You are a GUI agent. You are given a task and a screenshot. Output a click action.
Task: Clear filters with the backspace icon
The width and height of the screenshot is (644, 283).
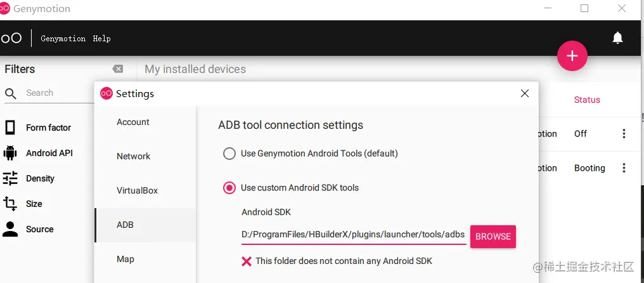coord(117,69)
